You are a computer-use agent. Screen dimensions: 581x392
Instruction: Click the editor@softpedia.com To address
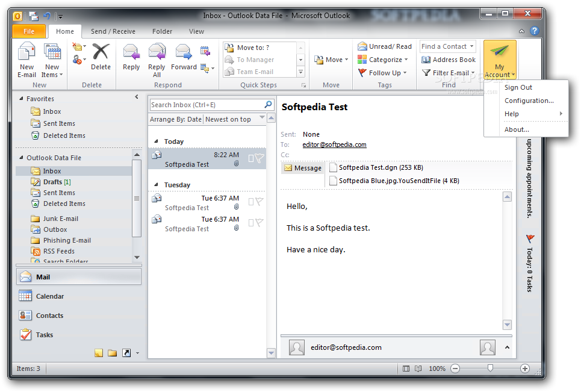click(x=334, y=145)
